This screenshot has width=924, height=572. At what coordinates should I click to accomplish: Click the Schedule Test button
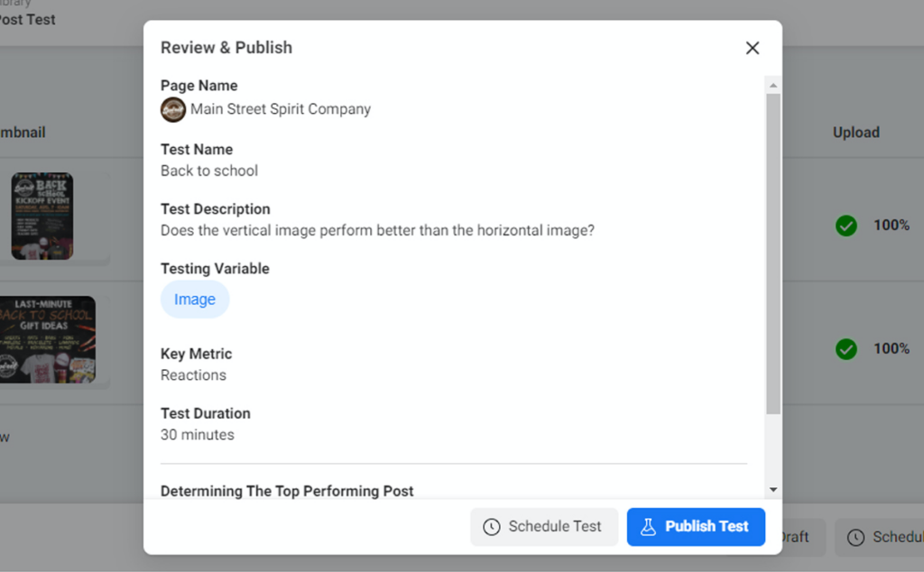click(x=544, y=527)
